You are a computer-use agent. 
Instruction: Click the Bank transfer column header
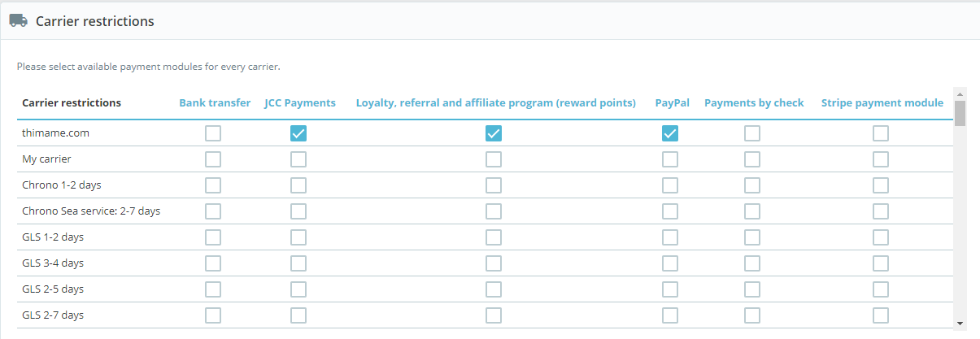pyautogui.click(x=215, y=103)
